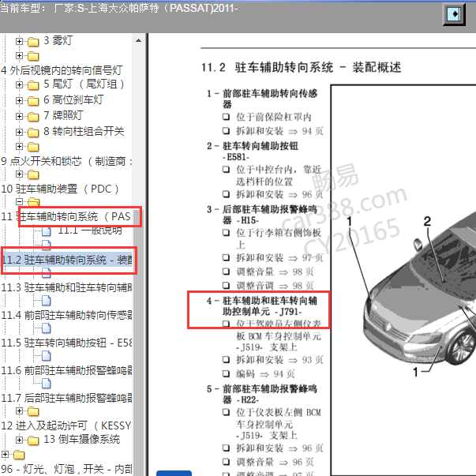Click folder icon for '13 倒车摄像系统'
The image size is (476, 476).
(33, 440)
